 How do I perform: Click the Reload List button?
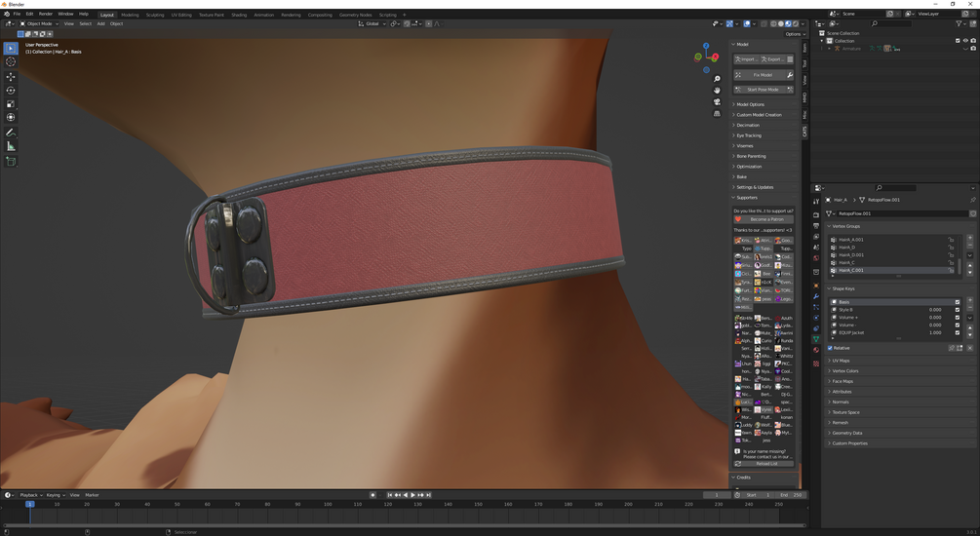[x=764, y=464]
